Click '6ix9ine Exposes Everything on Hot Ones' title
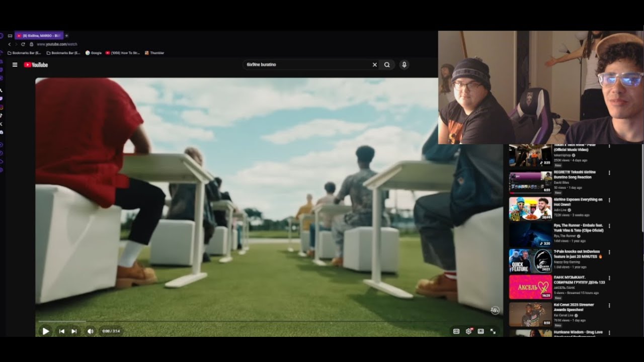Screen dimensions: 644x362 [x=578, y=202]
